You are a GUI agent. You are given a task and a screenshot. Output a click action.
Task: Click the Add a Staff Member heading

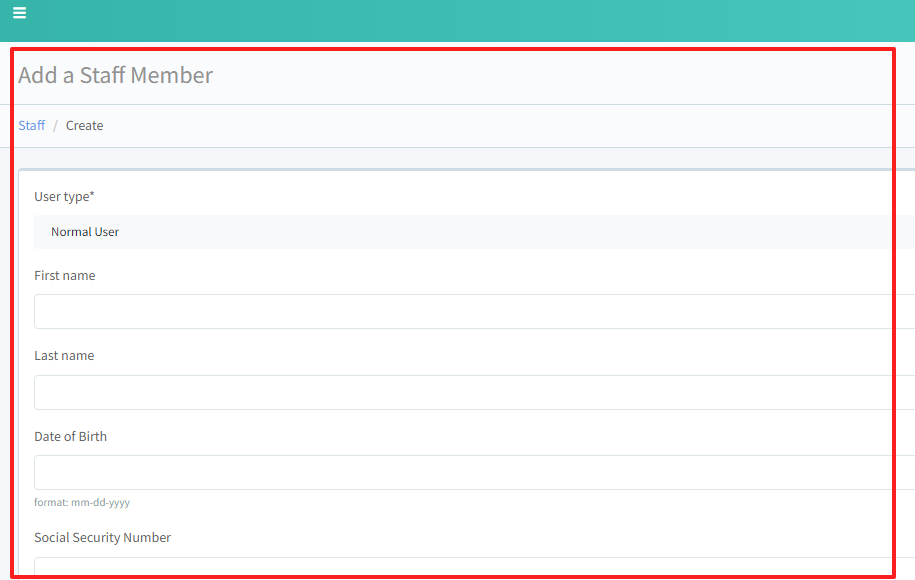[x=115, y=76]
